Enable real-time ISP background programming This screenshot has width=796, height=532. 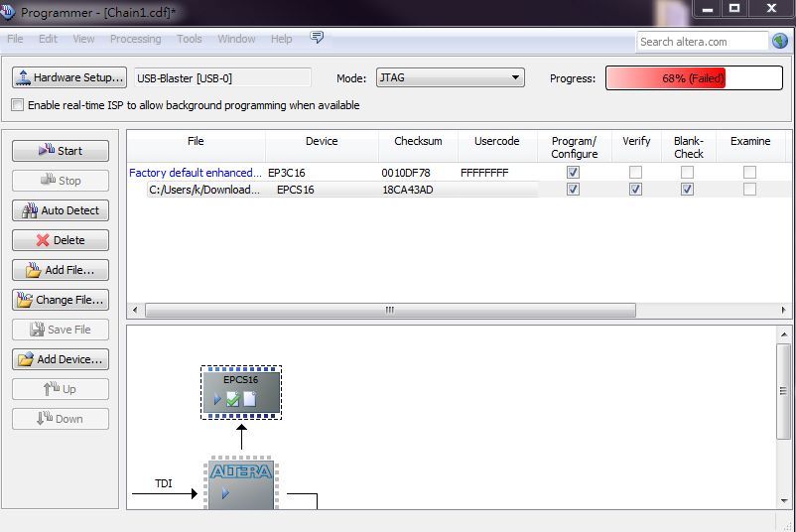click(17, 105)
